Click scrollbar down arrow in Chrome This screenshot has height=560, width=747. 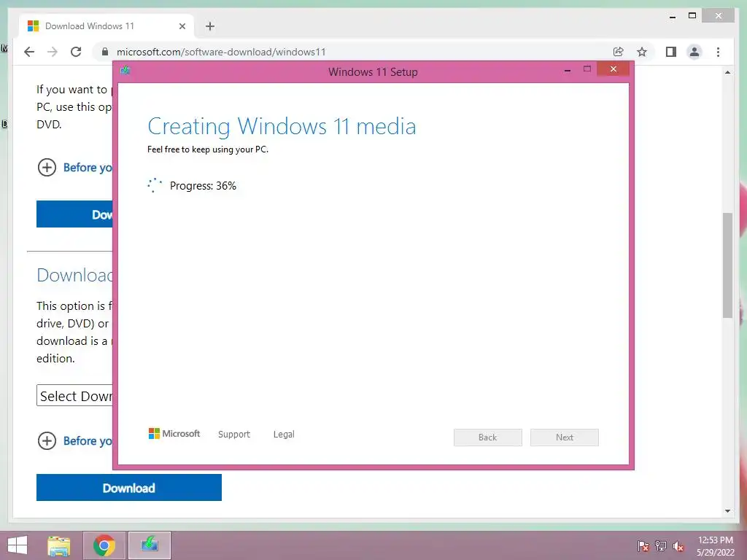click(727, 511)
